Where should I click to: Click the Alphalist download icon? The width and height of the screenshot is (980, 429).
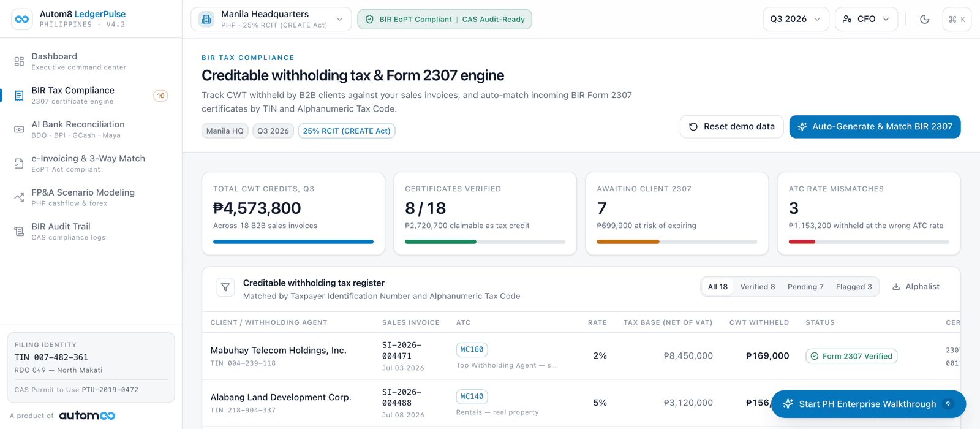(896, 287)
